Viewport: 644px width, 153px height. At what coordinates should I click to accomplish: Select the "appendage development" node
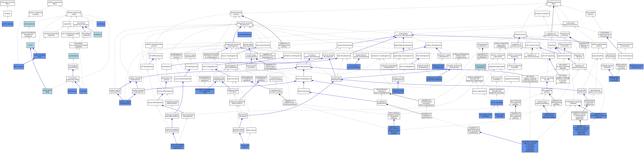pos(403,45)
